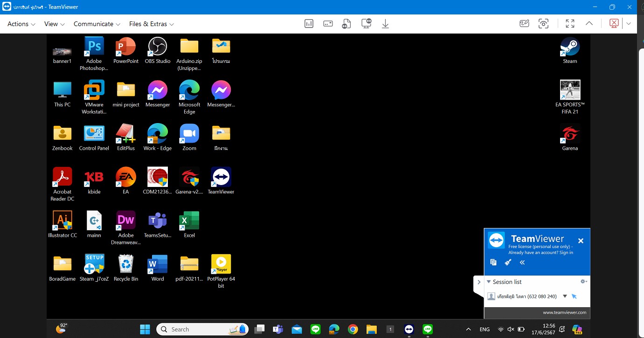Open the remote Windows Start button
The width and height of the screenshot is (644, 338).
pos(145,329)
